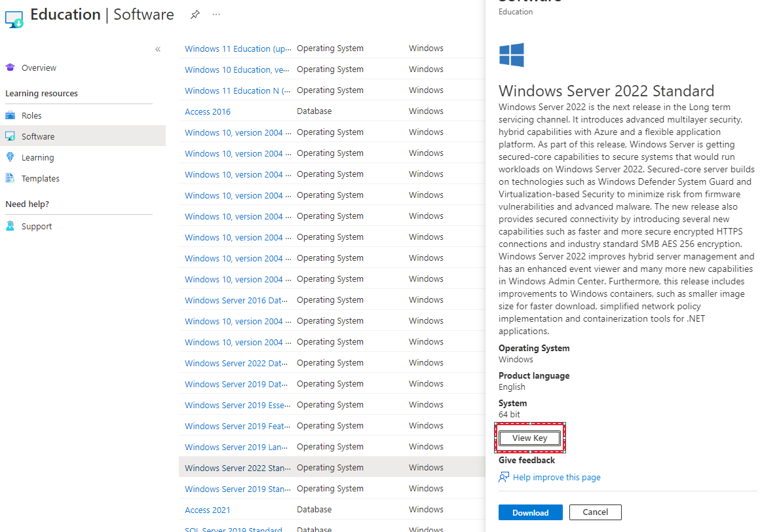Collapse the sidebar with the double chevron
Viewport: 760px width, 532px height.
click(158, 49)
